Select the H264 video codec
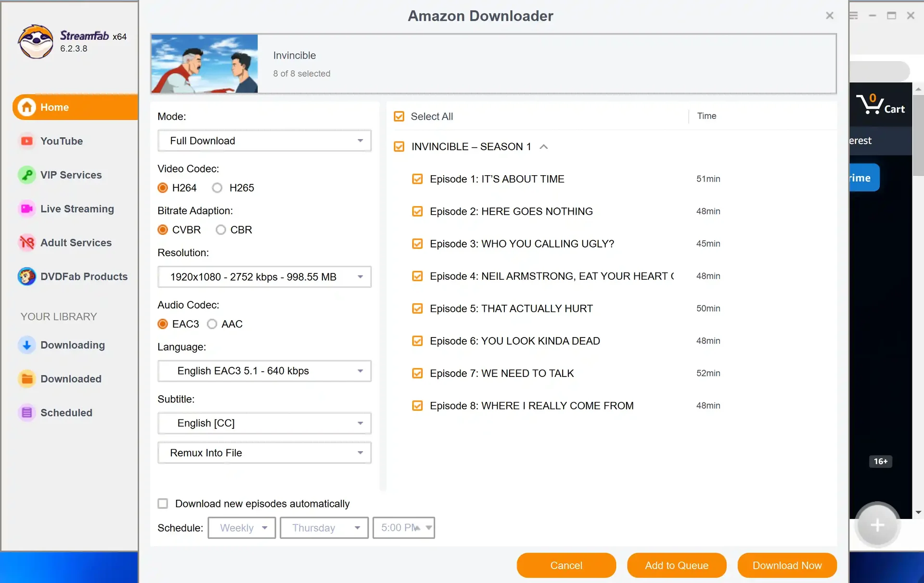 pyautogui.click(x=163, y=188)
